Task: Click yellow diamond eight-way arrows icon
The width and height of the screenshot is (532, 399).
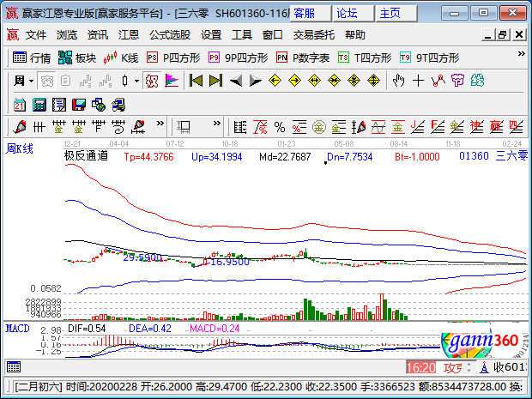Action: (354, 81)
